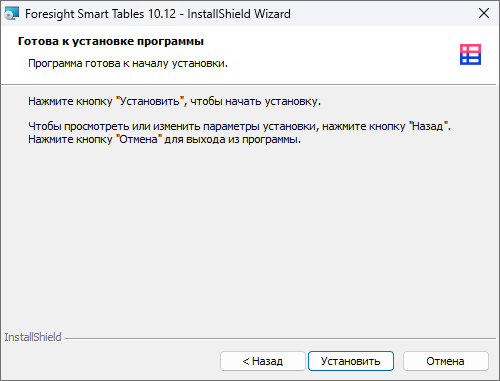The image size is (500, 381).
Task: Click the line about changing параметры установки
Action: pyautogui.click(x=239, y=126)
